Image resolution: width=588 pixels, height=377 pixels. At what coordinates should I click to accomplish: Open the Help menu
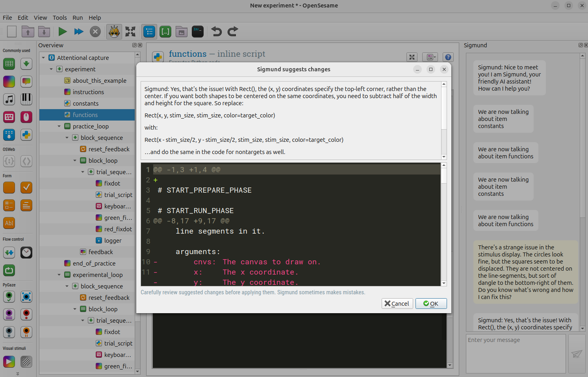95,18
